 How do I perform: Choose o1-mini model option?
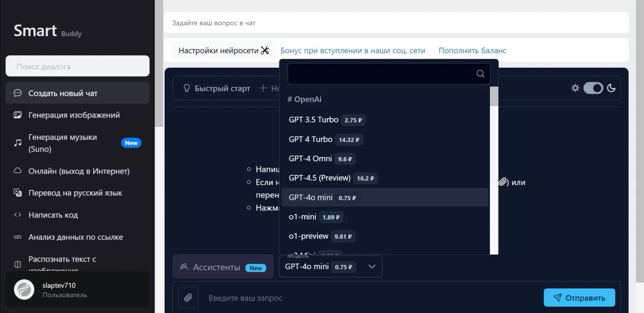click(385, 217)
